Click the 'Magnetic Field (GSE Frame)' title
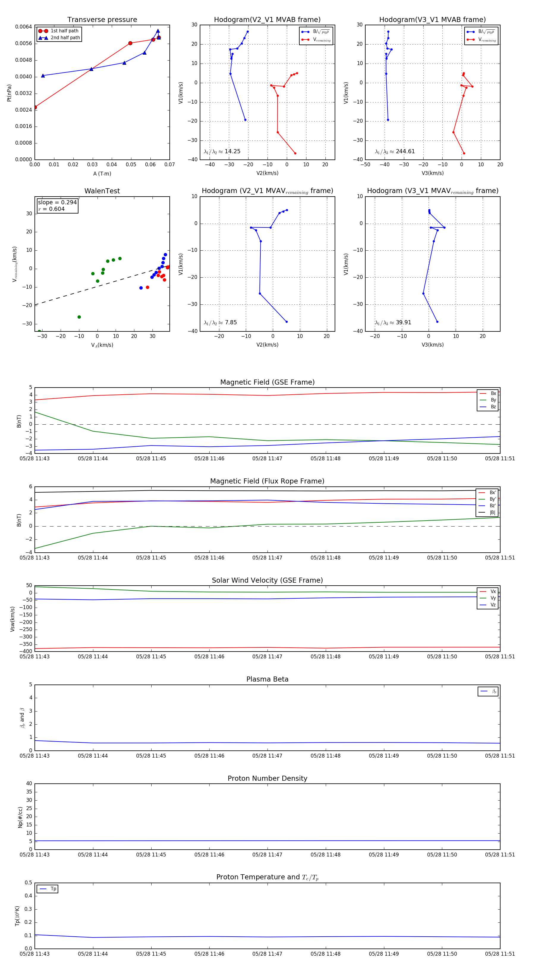The width and height of the screenshot is (535, 980). tap(267, 382)
